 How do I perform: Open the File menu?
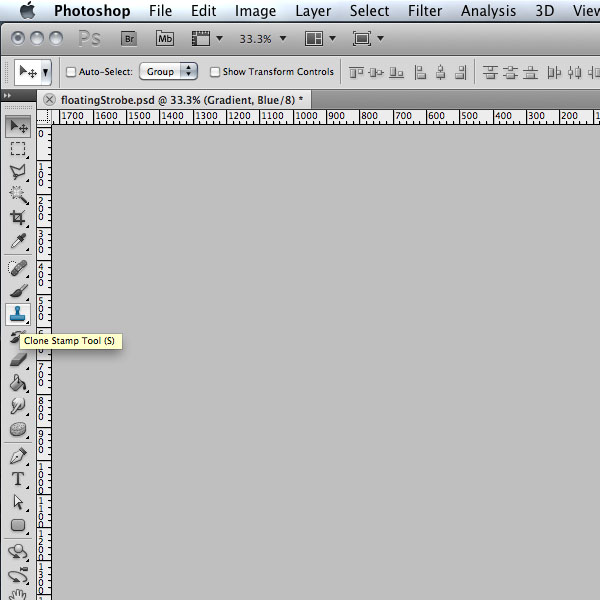point(160,11)
